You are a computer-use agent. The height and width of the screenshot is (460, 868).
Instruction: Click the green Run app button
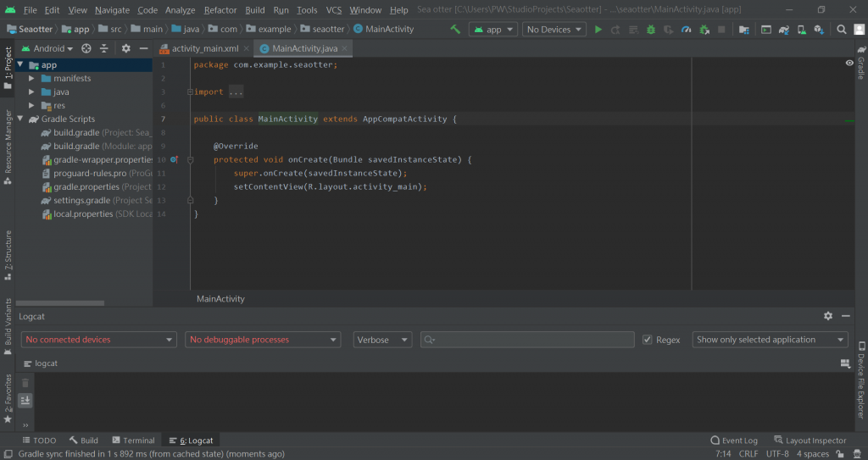click(598, 29)
